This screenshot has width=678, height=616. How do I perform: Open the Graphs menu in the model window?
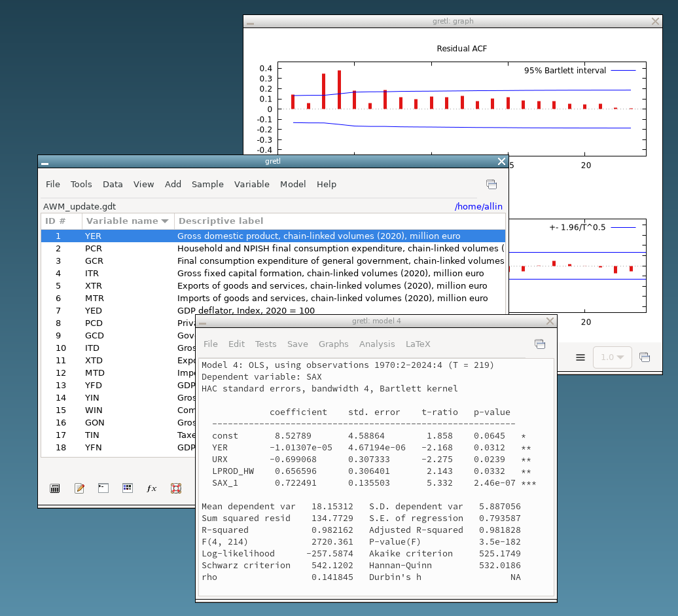pos(333,344)
